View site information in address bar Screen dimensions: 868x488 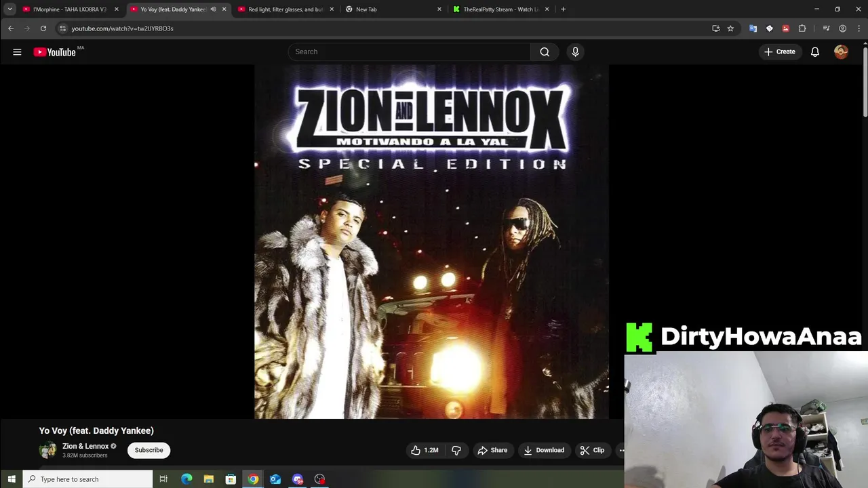coord(62,28)
